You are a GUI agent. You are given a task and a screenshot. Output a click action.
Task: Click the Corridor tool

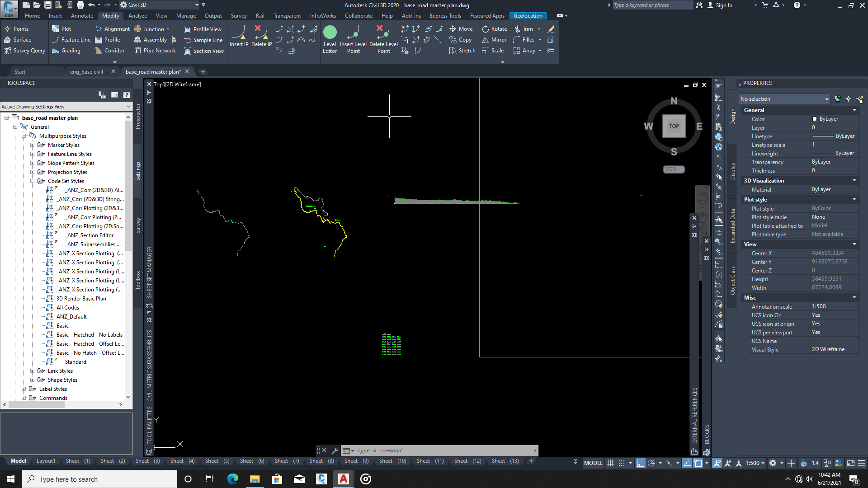point(109,51)
